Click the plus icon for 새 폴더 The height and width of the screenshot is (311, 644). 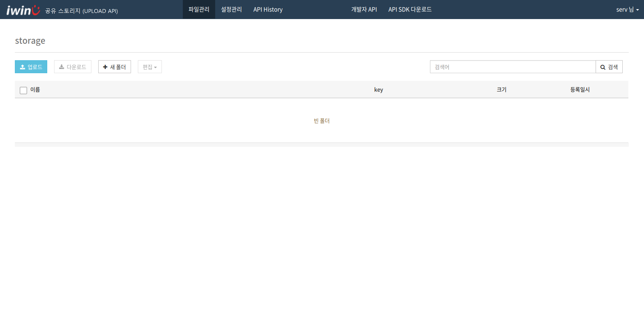[x=105, y=67]
